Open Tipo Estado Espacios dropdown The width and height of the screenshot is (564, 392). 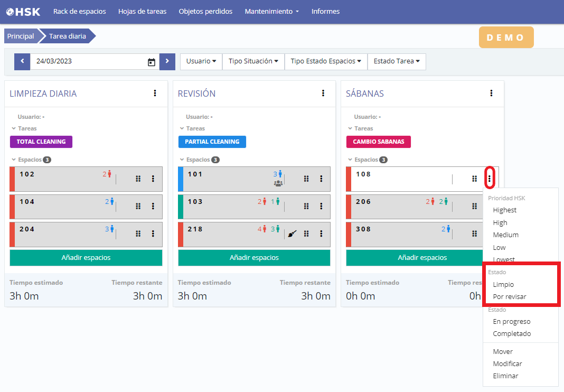[x=325, y=61]
